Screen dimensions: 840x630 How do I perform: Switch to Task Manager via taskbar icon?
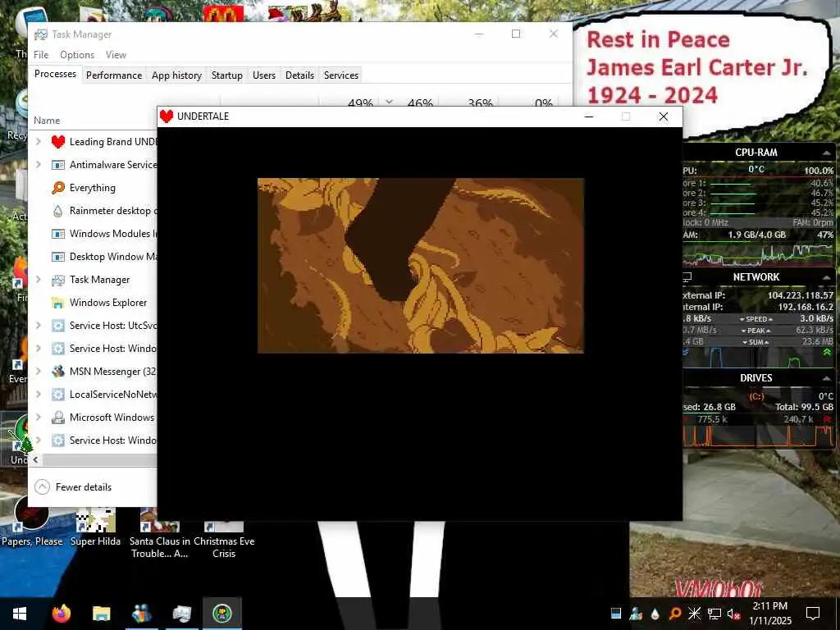pos(181,614)
